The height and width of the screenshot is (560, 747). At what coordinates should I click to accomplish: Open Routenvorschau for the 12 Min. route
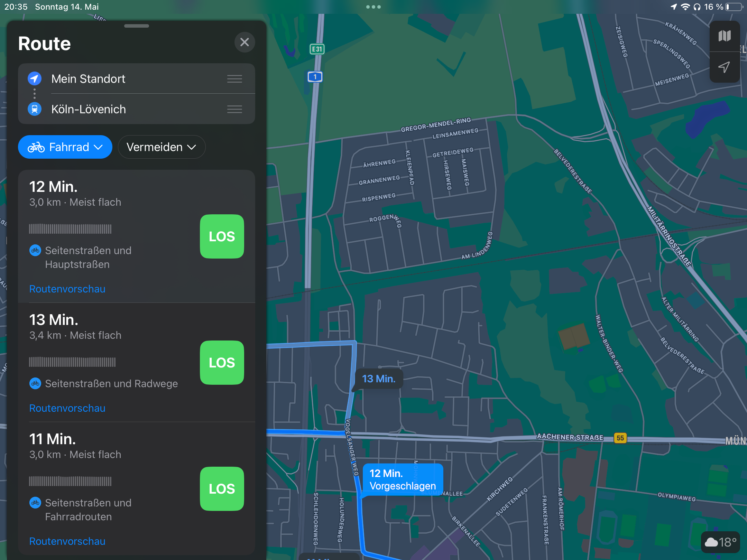click(x=67, y=289)
